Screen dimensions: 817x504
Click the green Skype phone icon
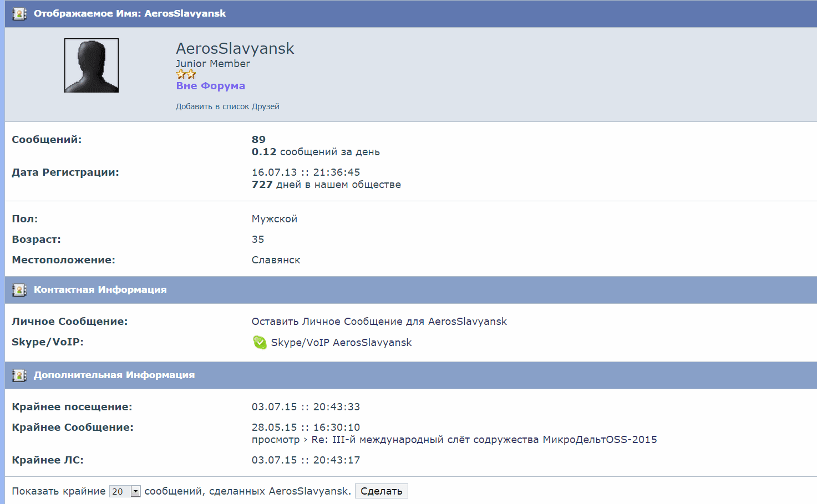(260, 343)
